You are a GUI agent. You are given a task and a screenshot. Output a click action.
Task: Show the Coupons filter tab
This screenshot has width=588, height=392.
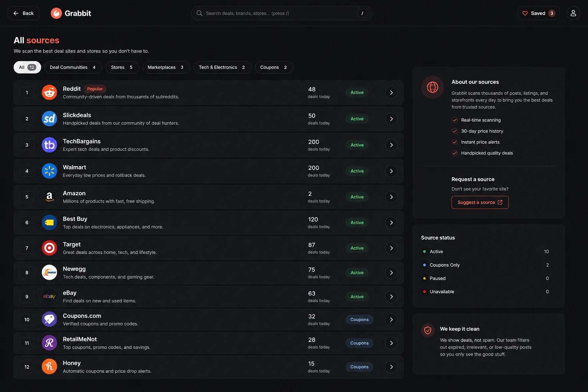274,67
